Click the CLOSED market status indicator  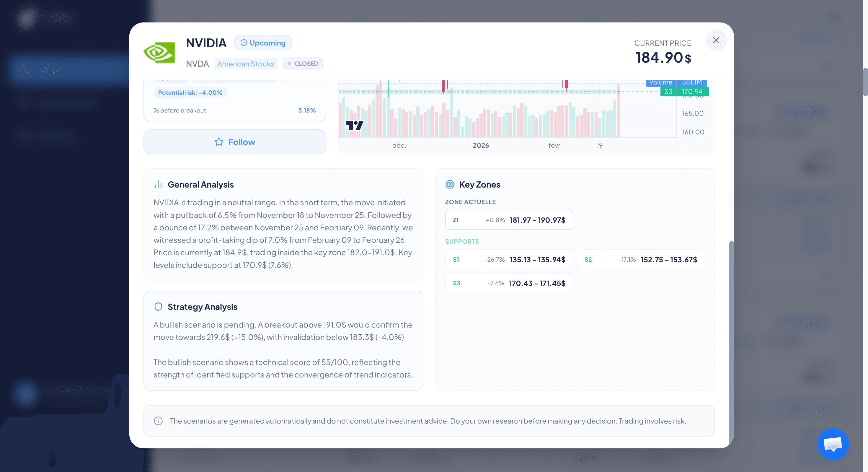click(x=302, y=64)
